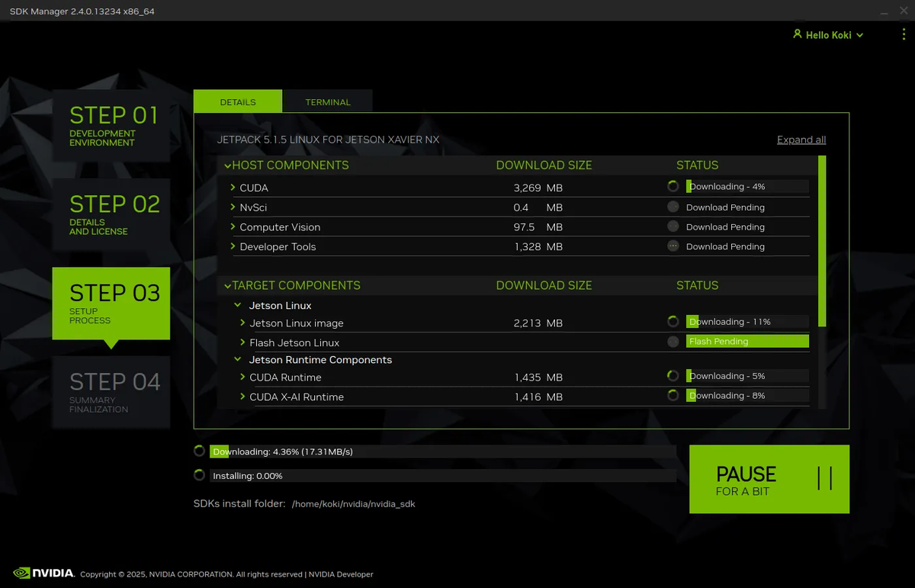The width and height of the screenshot is (915, 588).
Task: Click NvSci Download Pending status text
Action: [725, 207]
